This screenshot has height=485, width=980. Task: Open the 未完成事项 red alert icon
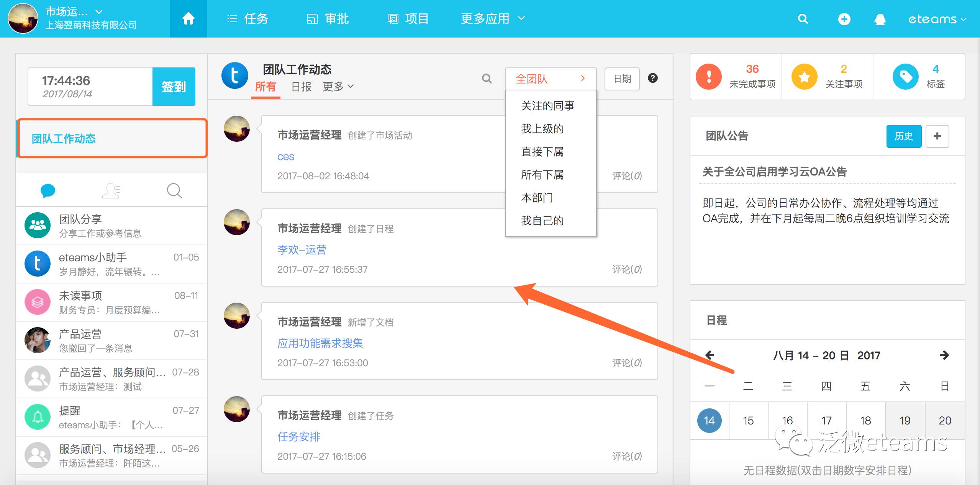coord(708,77)
